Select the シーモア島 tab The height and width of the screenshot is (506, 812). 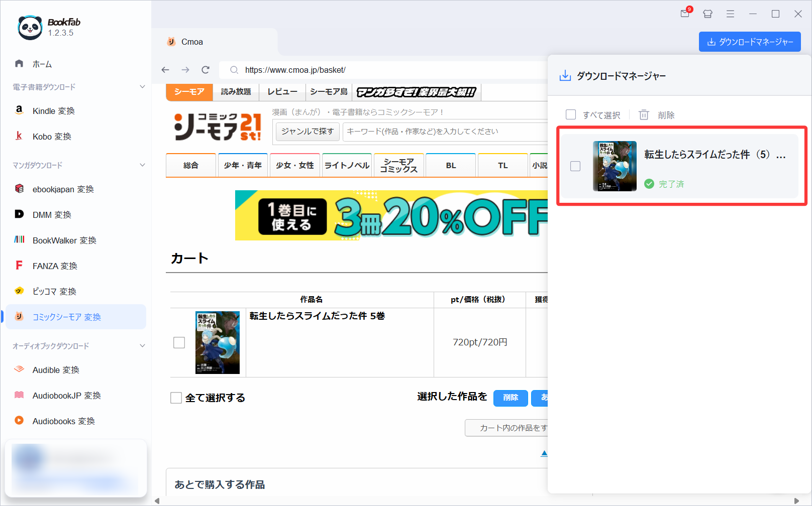329,92
